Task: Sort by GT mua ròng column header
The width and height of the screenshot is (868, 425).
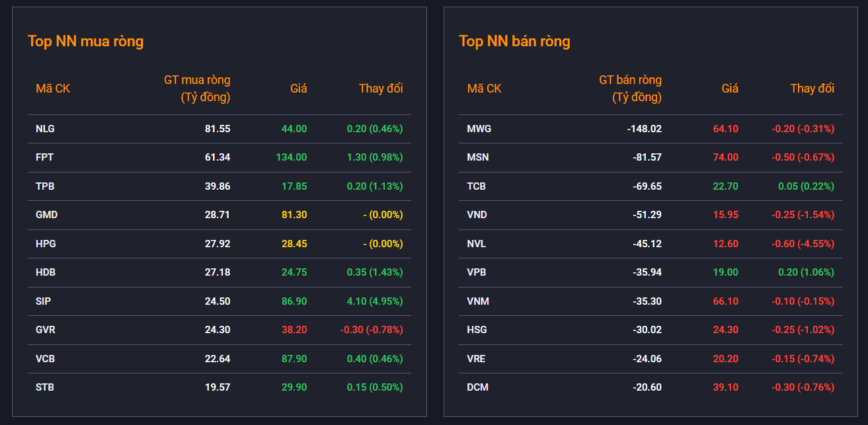Action: 197,89
